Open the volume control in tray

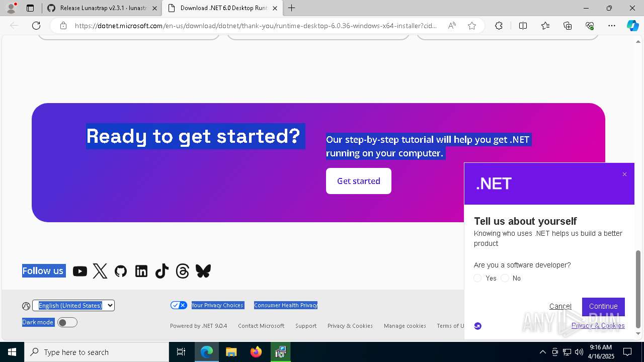click(579, 352)
